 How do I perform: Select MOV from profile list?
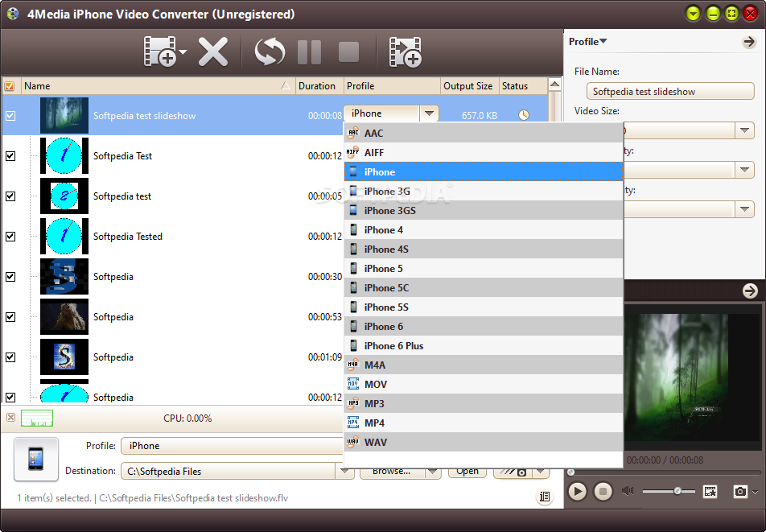point(484,384)
